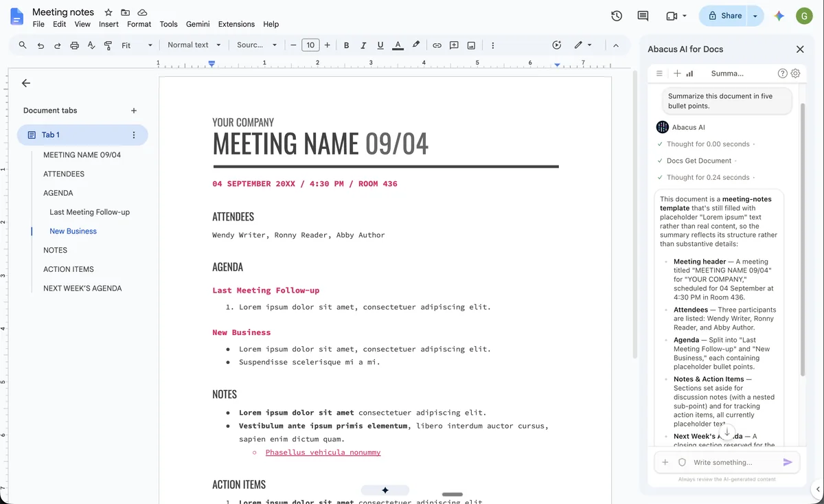The height and width of the screenshot is (504, 824).
Task: Toggle underline formatting
Action: pyautogui.click(x=380, y=45)
